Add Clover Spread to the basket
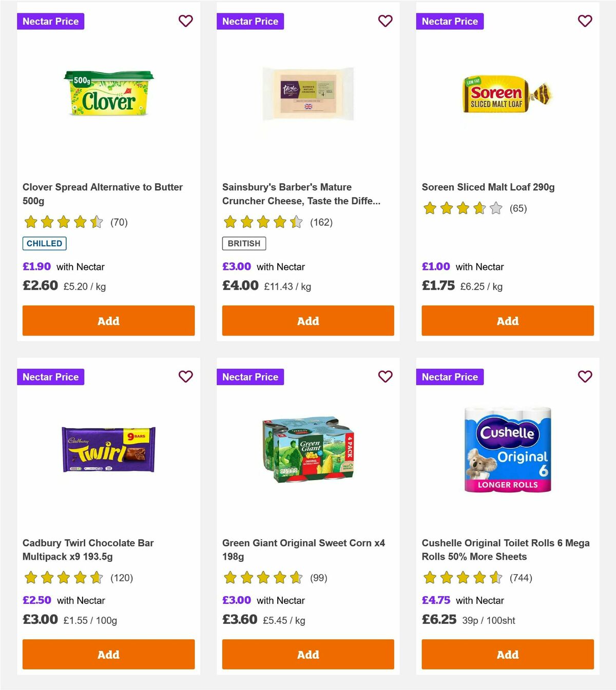Screen dimensions: 616x690 [x=108, y=320]
